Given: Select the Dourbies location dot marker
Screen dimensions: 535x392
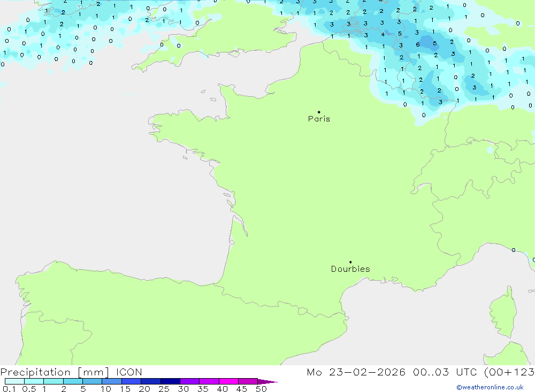Looking at the screenshot, I should tap(350, 262).
